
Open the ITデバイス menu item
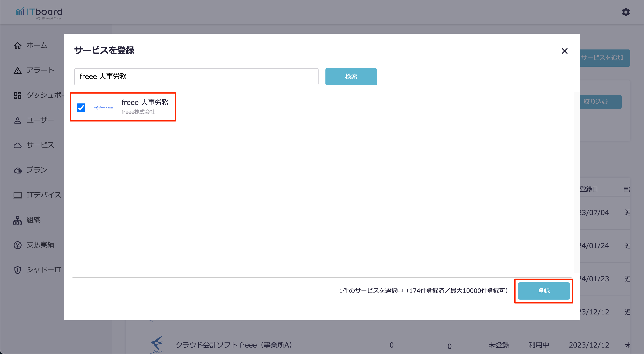click(44, 195)
